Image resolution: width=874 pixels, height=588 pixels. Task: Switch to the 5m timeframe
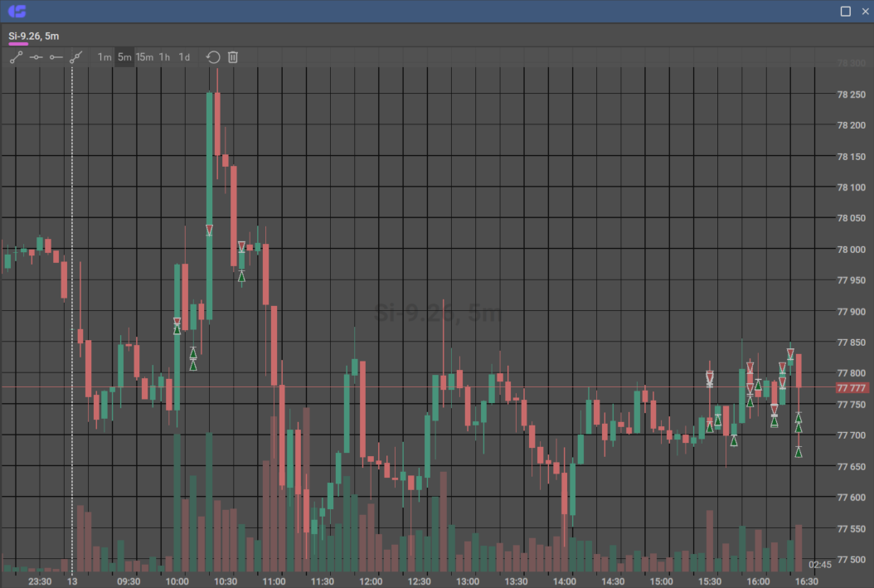pyautogui.click(x=124, y=57)
